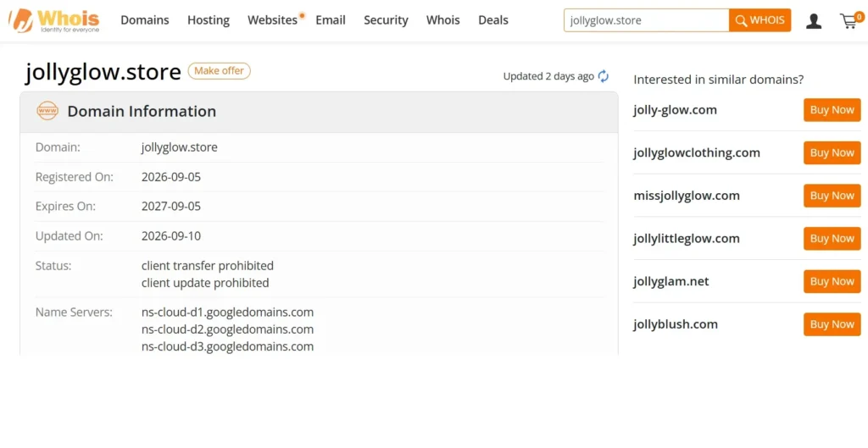
Task: Buy Now for jollyglowclothing.com
Action: (832, 152)
